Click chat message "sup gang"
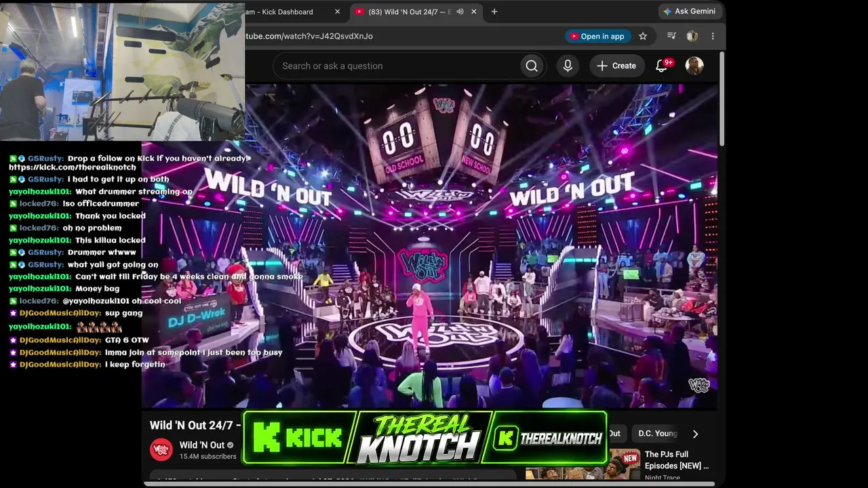The height and width of the screenshot is (488, 868). [x=123, y=313]
